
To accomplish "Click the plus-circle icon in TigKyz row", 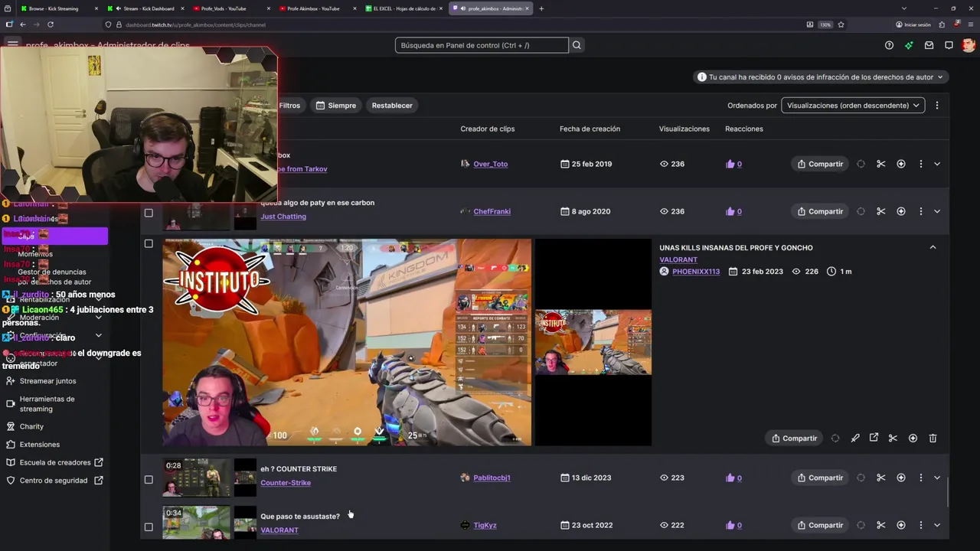I will click(901, 525).
